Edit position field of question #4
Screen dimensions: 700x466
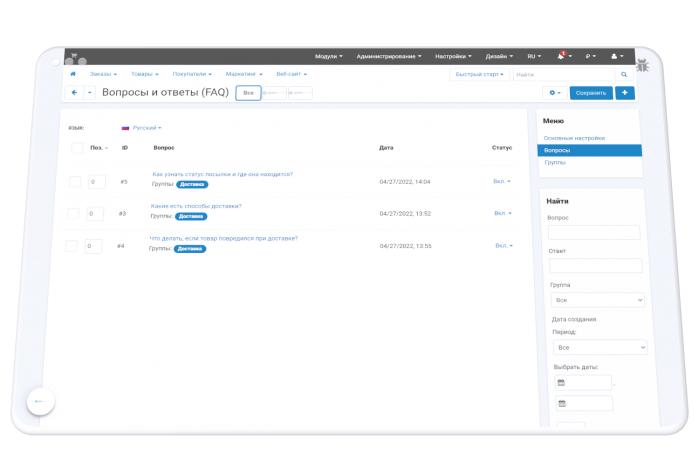[x=93, y=246]
